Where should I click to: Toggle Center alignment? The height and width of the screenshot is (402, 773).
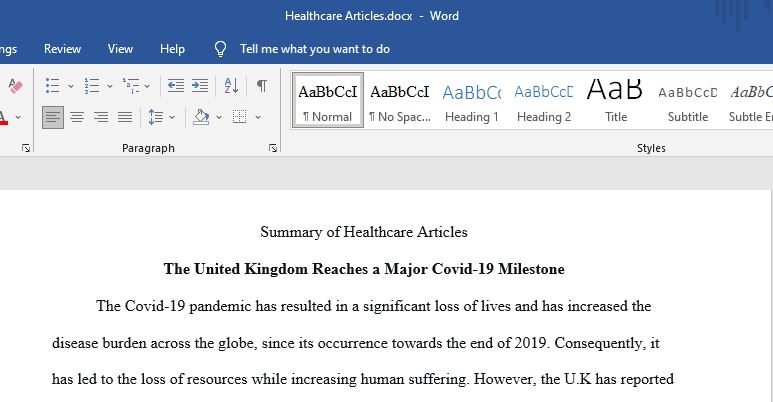(x=77, y=117)
